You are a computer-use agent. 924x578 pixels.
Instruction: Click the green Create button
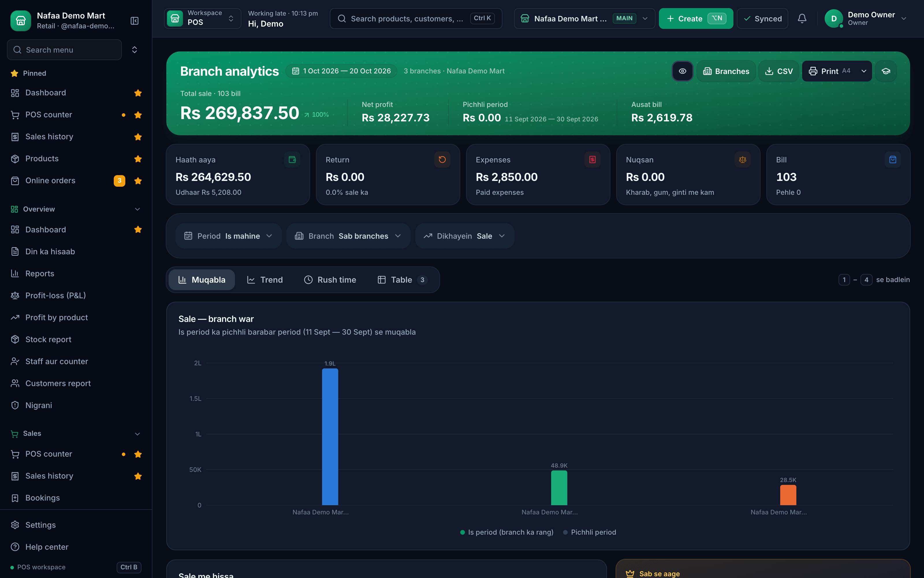(696, 18)
